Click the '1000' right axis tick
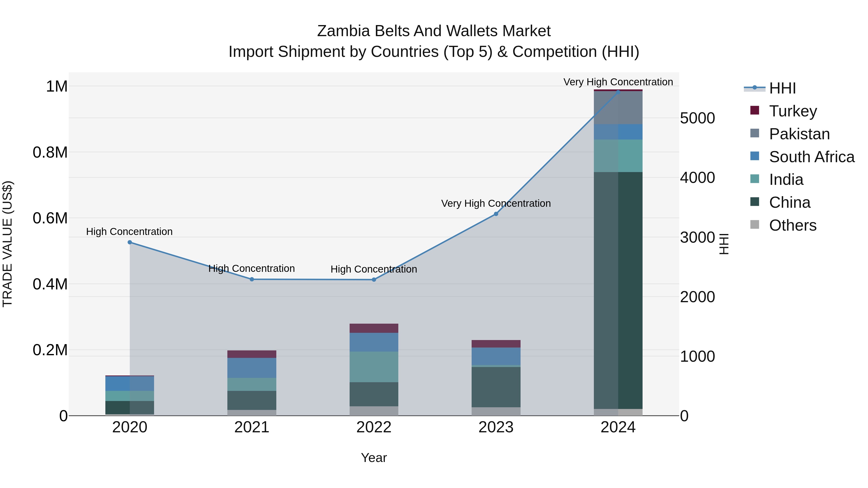Screen dimensions: 868x488 (698, 356)
